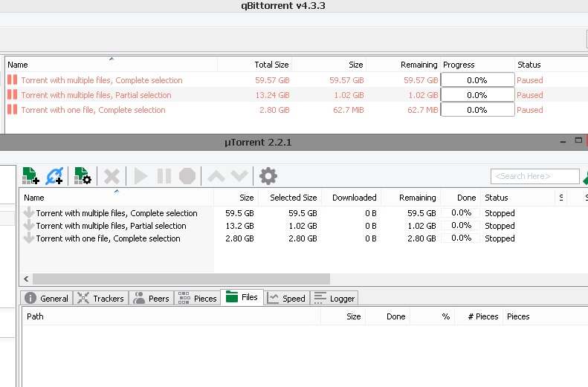The image size is (588, 387).
Task: Select 'Torrent with multiple files, Partial selection' in qBittorrent
Action: [x=96, y=95]
